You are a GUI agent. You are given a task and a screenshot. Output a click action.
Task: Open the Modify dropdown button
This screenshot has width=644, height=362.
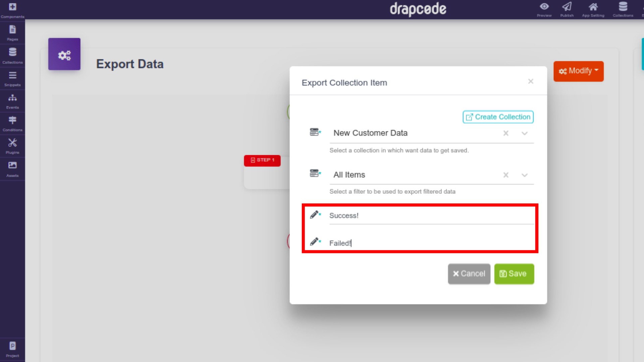pos(578,71)
